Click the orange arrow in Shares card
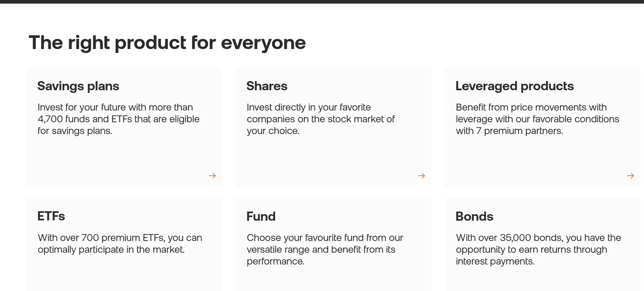 point(421,176)
